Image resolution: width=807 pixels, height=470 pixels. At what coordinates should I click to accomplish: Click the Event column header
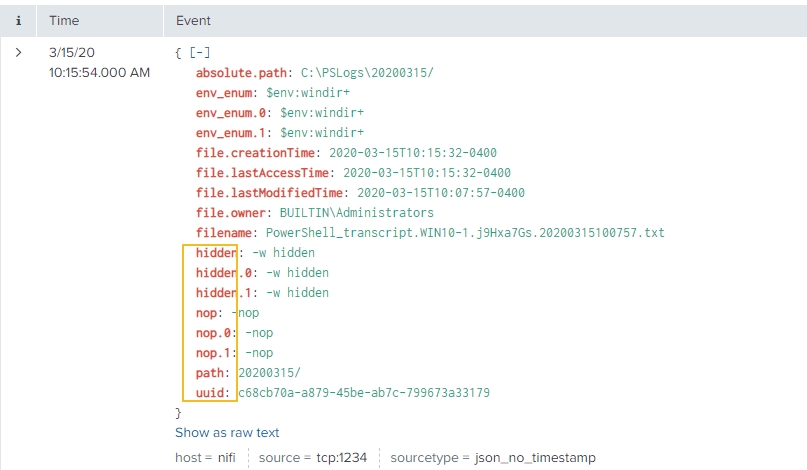pos(193,21)
